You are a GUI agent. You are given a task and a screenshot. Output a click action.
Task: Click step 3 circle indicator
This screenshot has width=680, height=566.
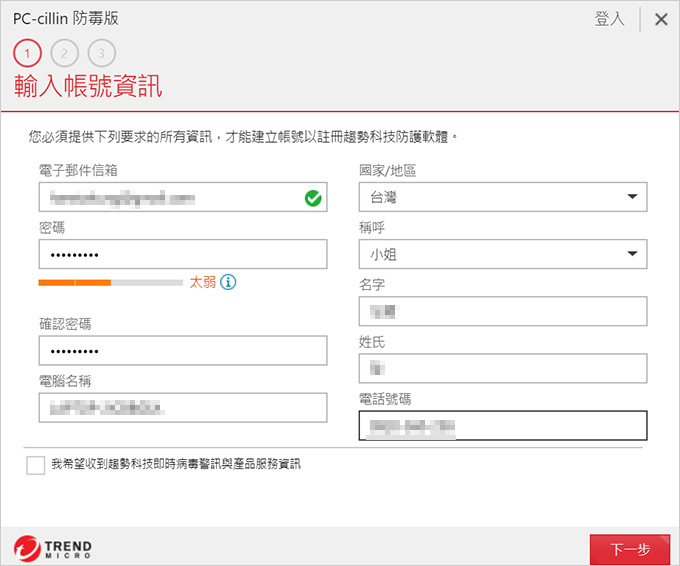101,53
